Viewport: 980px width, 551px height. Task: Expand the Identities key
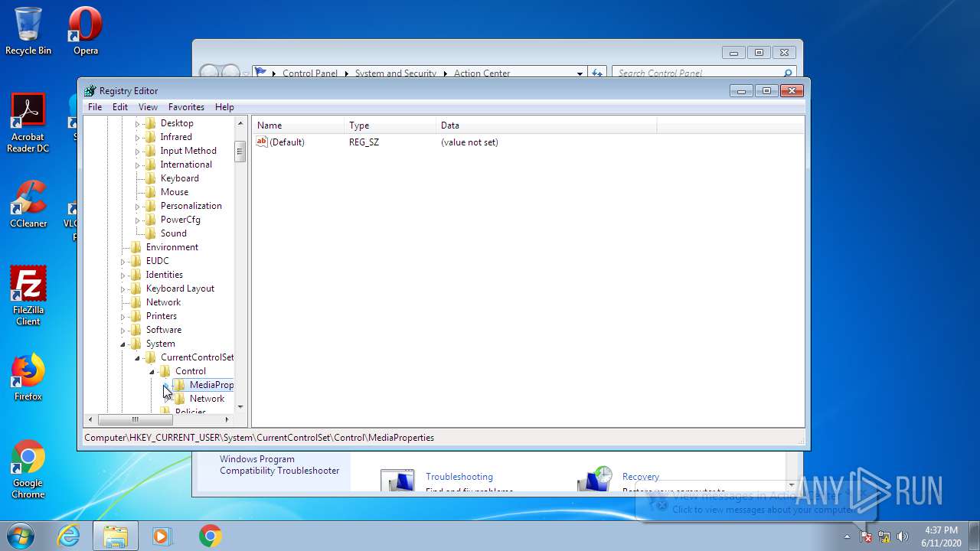pos(123,275)
